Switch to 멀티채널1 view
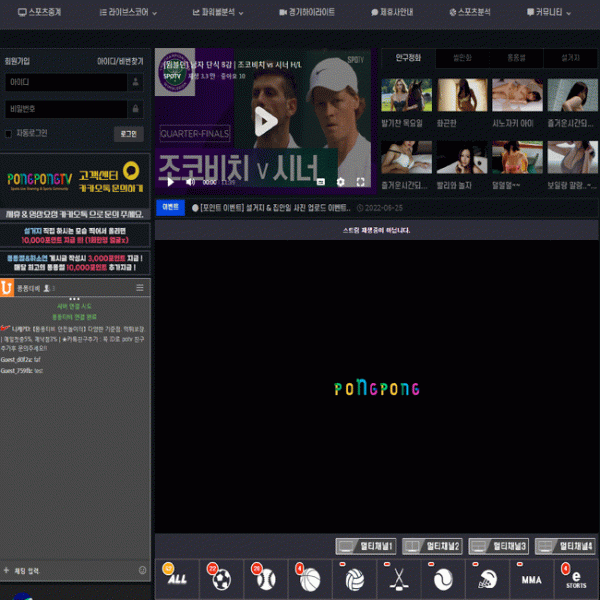The width and height of the screenshot is (600, 600). [x=366, y=546]
